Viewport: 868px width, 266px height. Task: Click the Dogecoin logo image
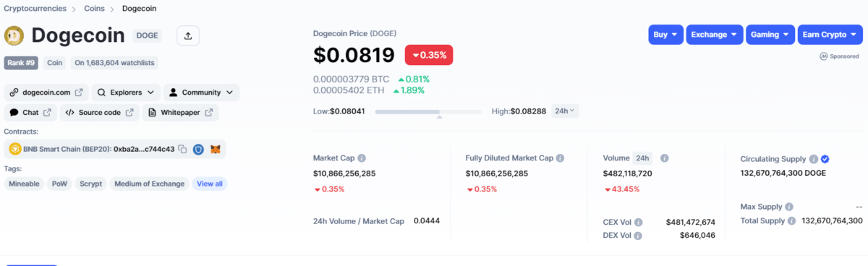tap(14, 35)
